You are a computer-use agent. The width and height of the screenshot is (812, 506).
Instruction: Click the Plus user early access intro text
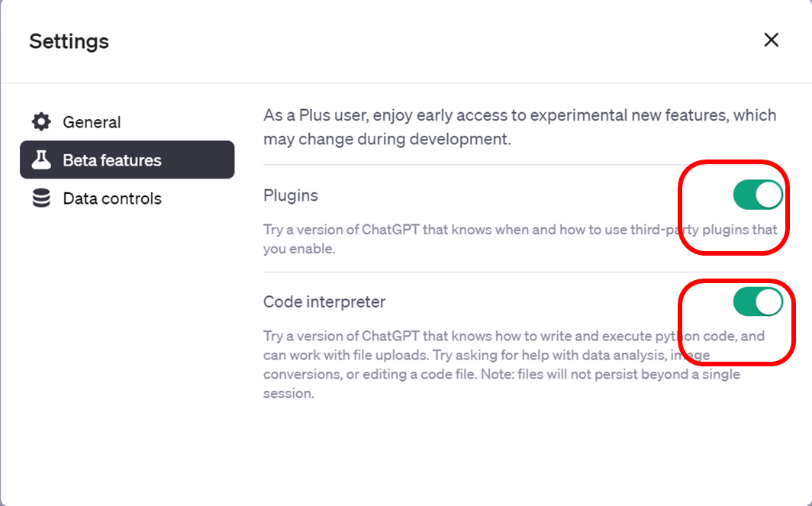point(520,127)
